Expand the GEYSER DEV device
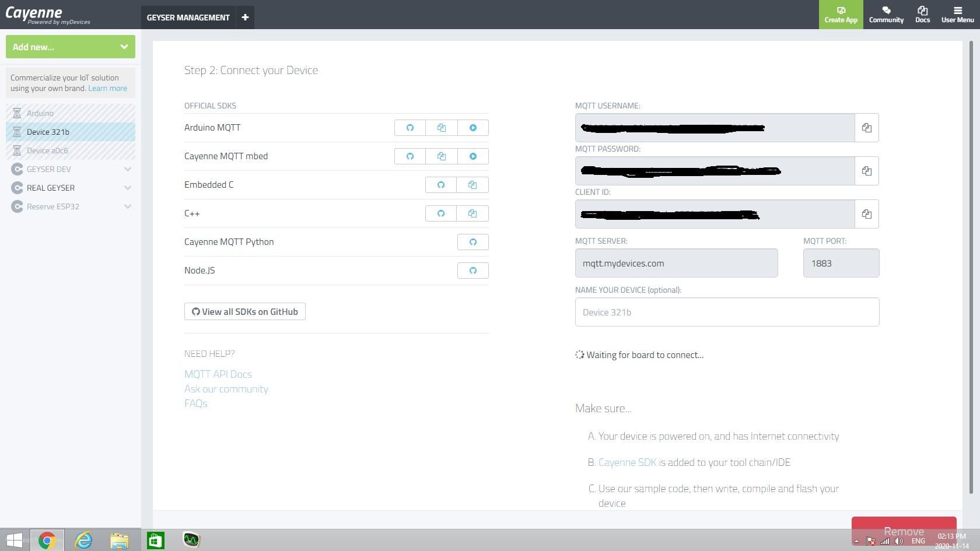 tap(127, 169)
